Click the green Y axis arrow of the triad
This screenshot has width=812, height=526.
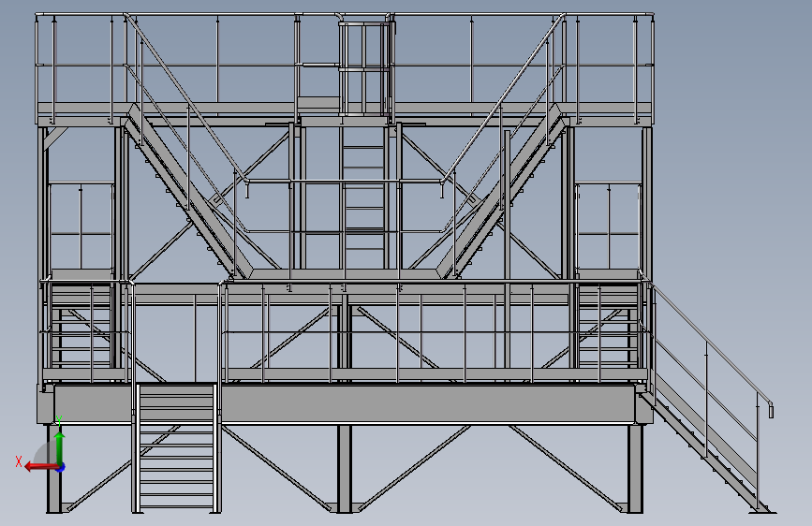(60, 447)
